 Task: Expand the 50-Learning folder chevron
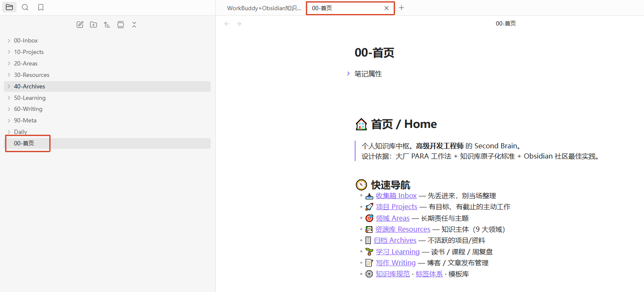(9, 98)
